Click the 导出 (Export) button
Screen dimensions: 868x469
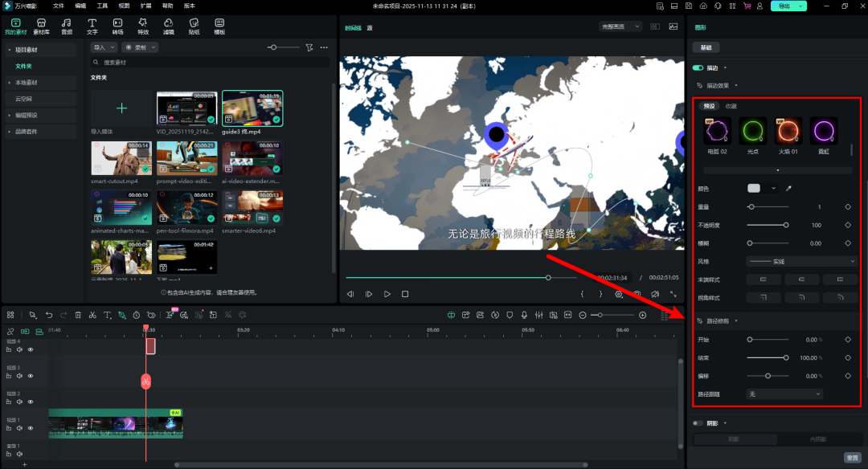point(782,6)
